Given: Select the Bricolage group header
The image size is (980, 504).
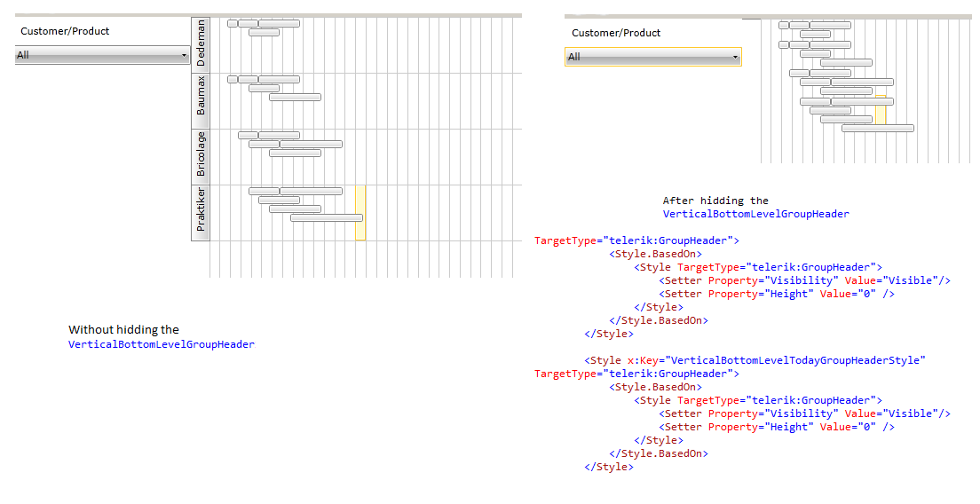Looking at the screenshot, I should 201,157.
